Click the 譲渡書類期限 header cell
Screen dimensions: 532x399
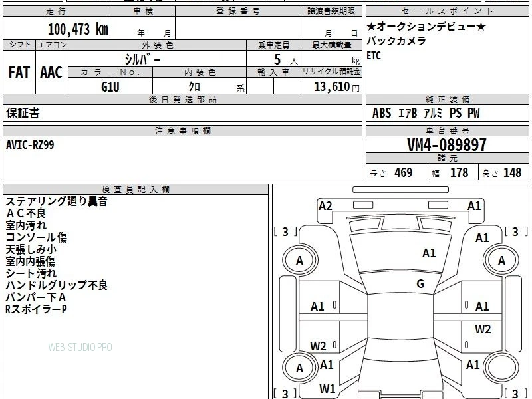pos(331,11)
